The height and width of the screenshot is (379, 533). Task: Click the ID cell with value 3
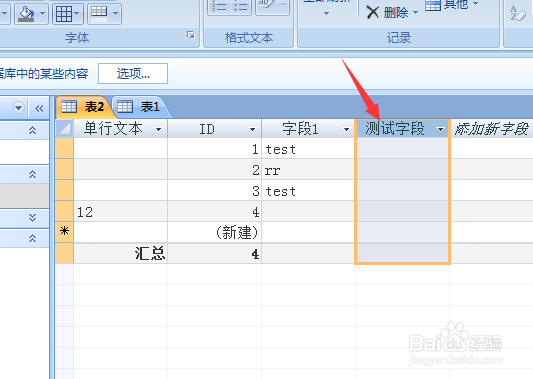pos(214,190)
